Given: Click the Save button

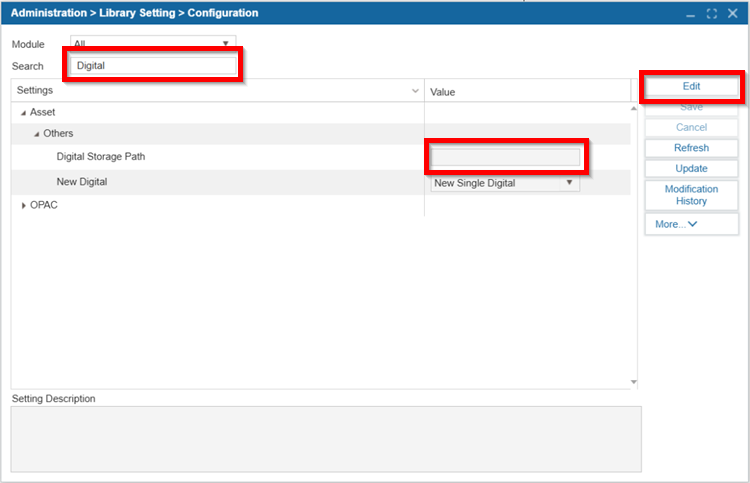Looking at the screenshot, I should (691, 107).
